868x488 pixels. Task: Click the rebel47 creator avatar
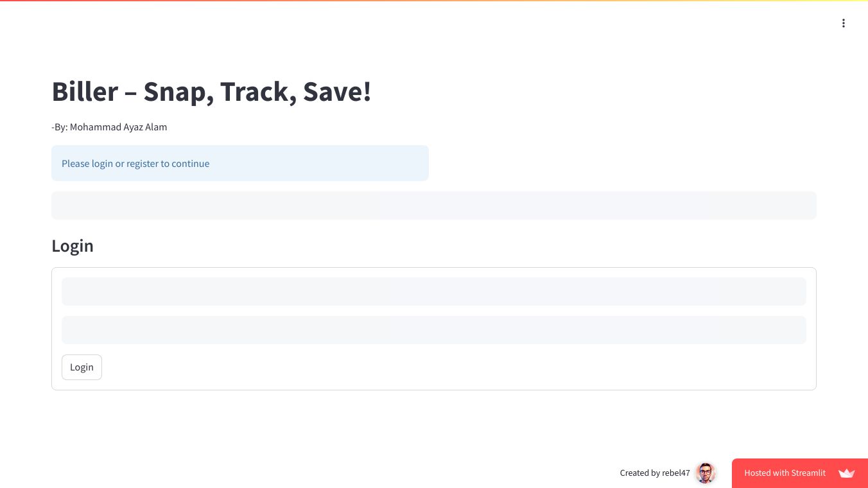(706, 473)
